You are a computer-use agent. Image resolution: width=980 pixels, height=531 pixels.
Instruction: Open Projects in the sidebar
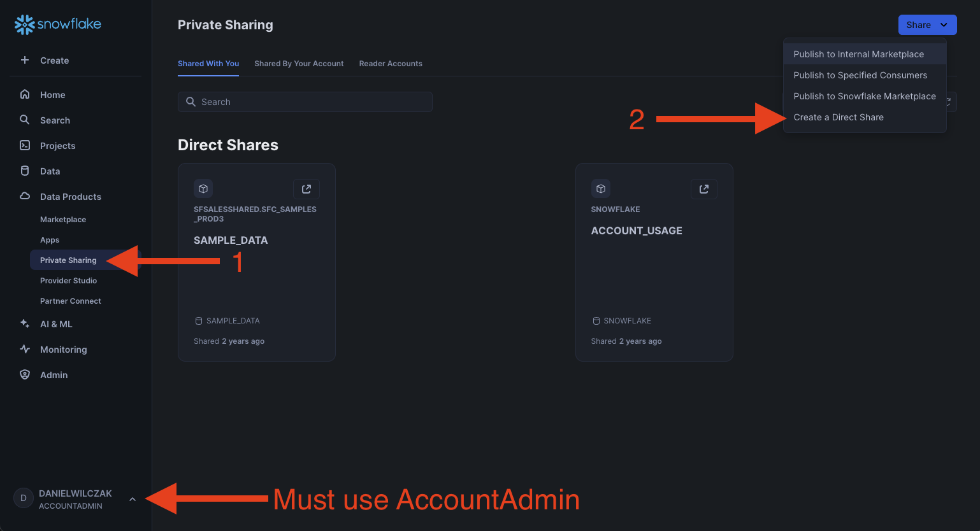[x=57, y=146]
